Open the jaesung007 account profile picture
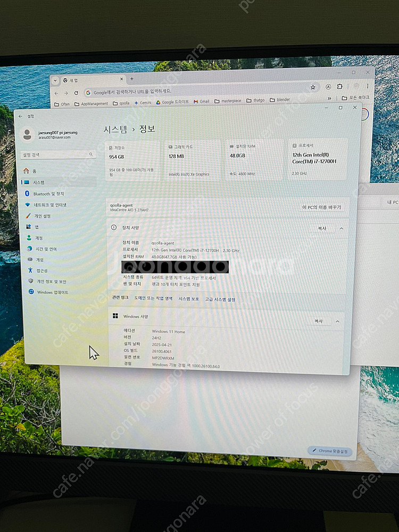 [27, 134]
